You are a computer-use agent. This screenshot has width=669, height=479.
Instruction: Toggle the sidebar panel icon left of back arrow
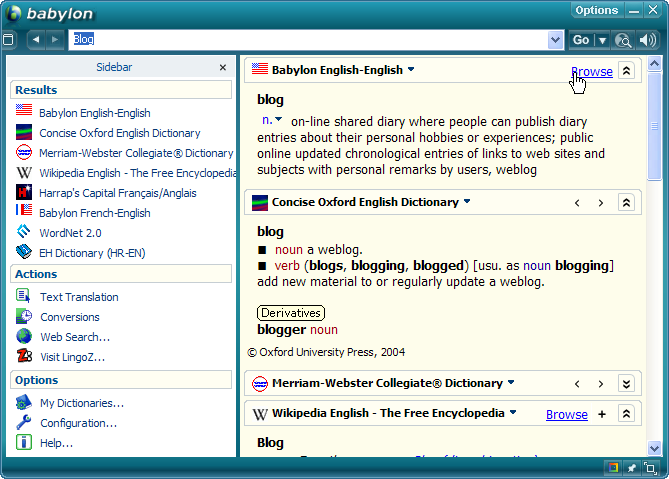coord(8,40)
